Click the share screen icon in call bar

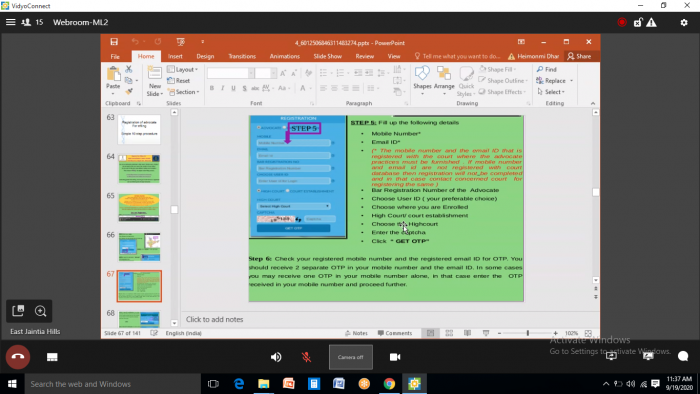[611, 356]
